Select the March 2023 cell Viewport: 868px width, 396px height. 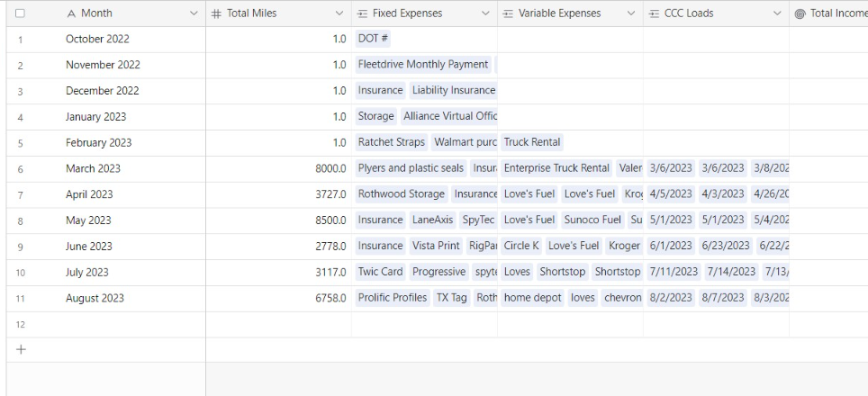tap(93, 168)
